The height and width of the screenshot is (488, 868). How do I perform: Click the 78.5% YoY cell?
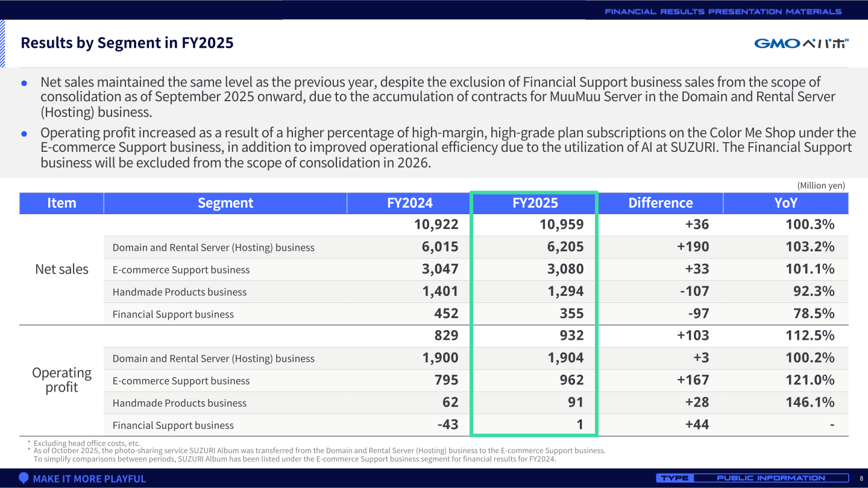pyautogui.click(x=814, y=314)
